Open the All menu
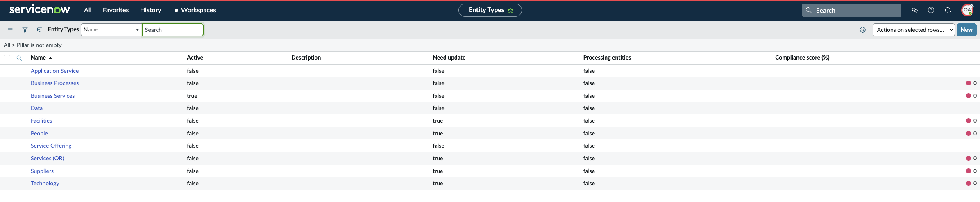The image size is (980, 202). [x=88, y=10]
